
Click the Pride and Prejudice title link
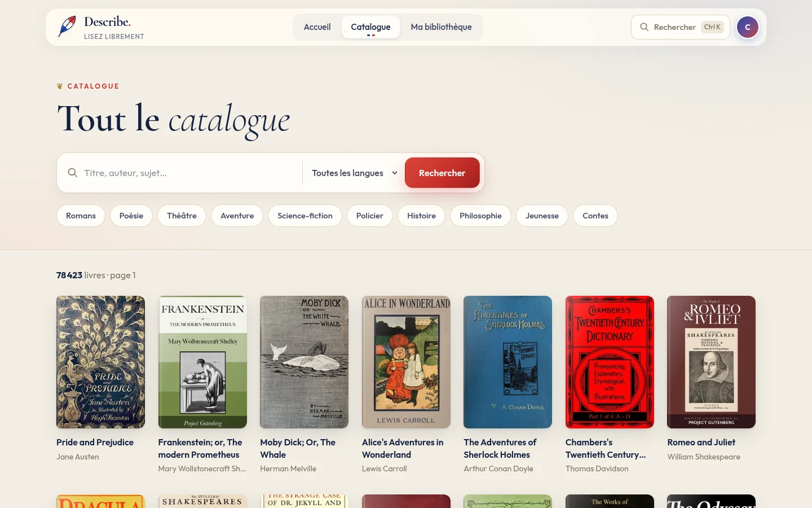click(x=95, y=443)
